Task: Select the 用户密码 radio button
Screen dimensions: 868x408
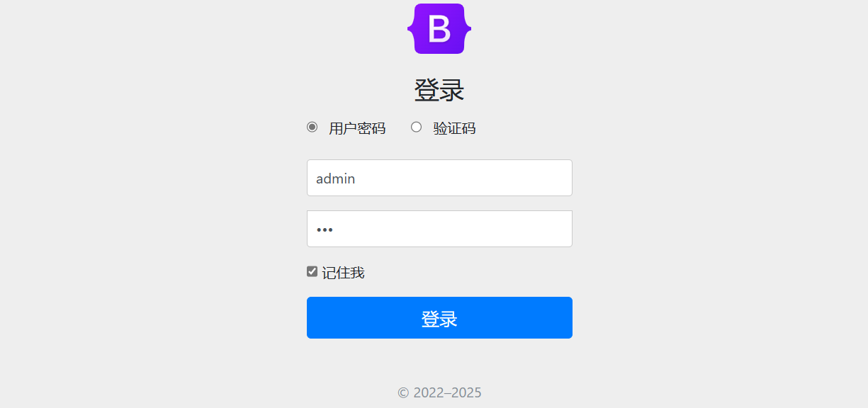Action: 312,127
